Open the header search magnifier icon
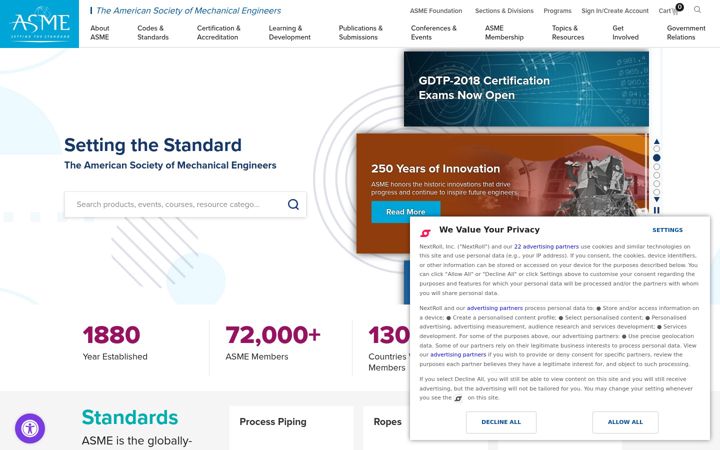The width and height of the screenshot is (720, 450). [x=697, y=10]
